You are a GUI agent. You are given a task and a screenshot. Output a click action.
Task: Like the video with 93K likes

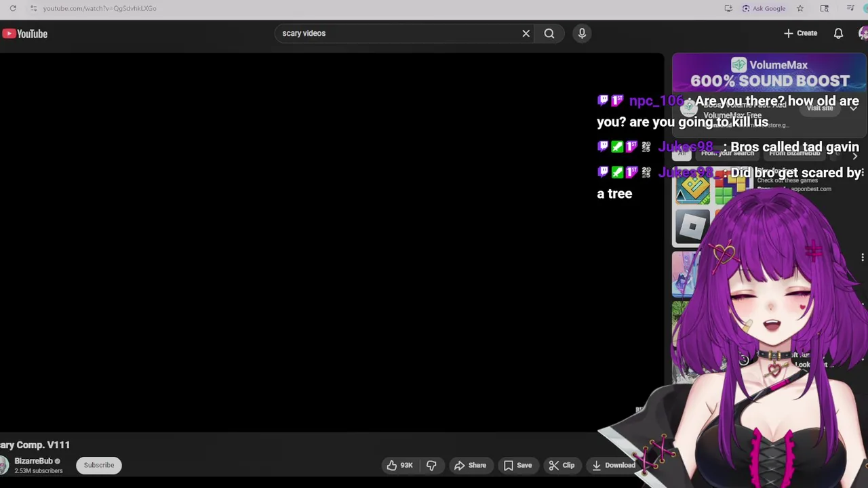399,465
